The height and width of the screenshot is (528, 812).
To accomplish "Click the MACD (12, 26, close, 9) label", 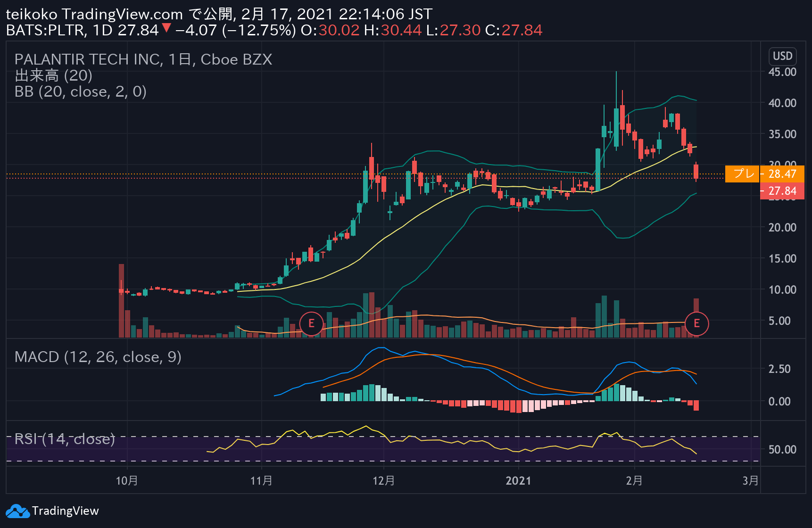I will (98, 357).
